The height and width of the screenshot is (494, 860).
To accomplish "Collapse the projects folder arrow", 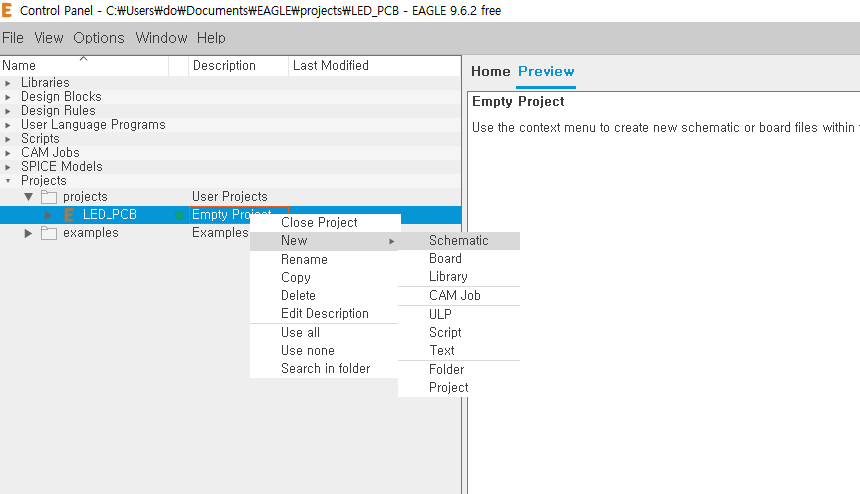I will [29, 197].
